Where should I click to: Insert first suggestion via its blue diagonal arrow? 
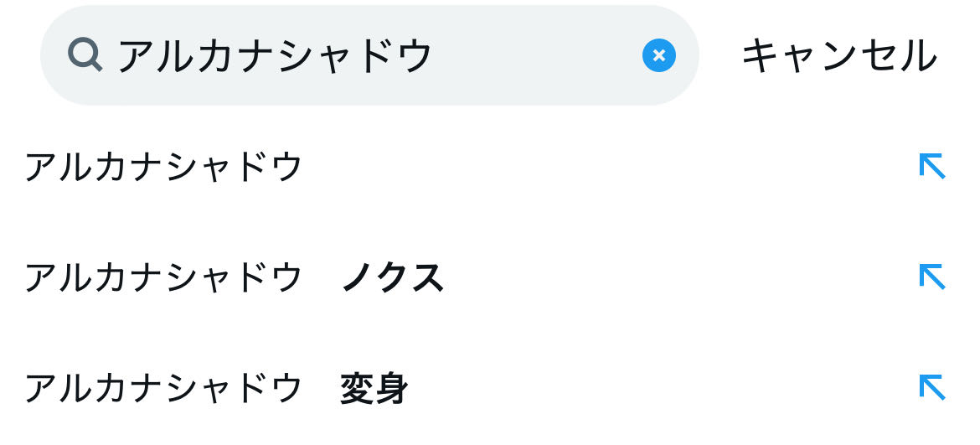coord(931,166)
